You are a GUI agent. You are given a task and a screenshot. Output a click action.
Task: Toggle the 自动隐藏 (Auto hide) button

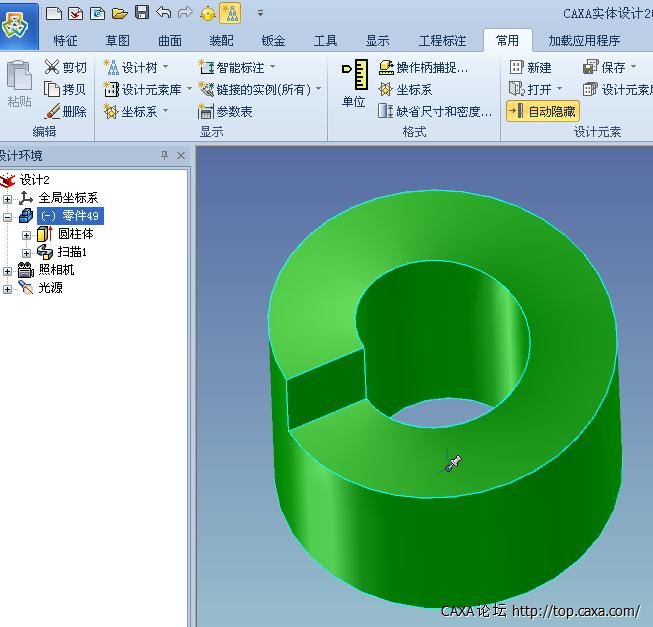point(542,111)
